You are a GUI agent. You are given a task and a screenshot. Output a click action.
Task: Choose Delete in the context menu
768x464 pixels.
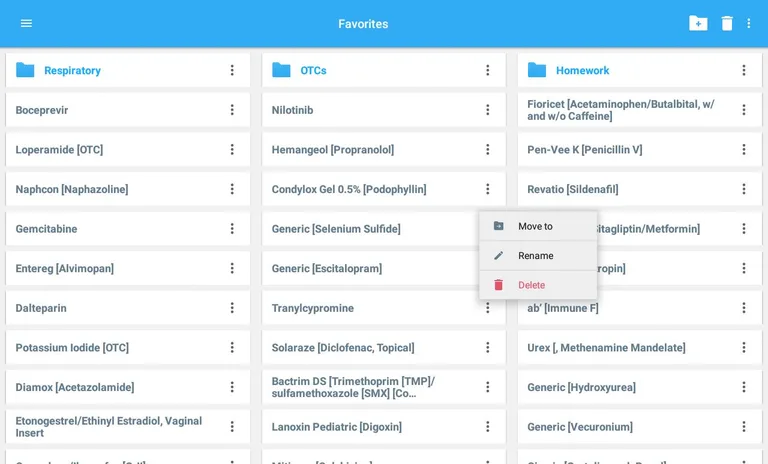coord(538,285)
